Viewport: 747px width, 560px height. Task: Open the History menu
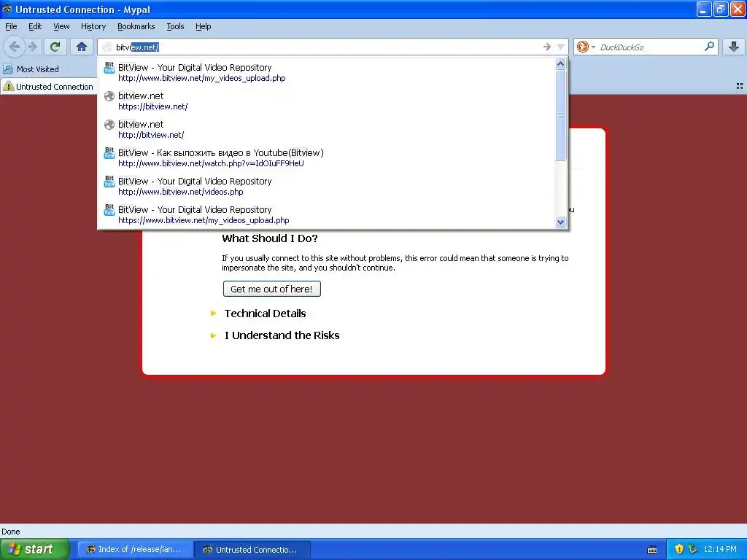click(93, 26)
